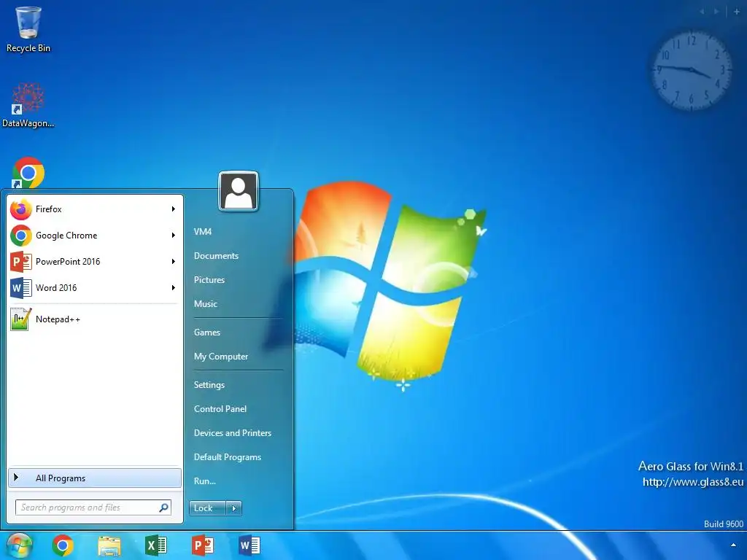Open Pictures from the Start menu

(209, 280)
